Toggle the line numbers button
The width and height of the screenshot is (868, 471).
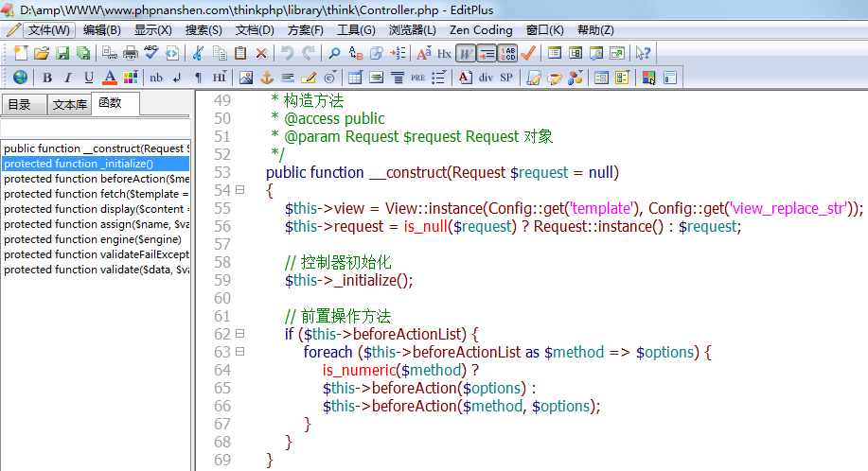[x=507, y=53]
